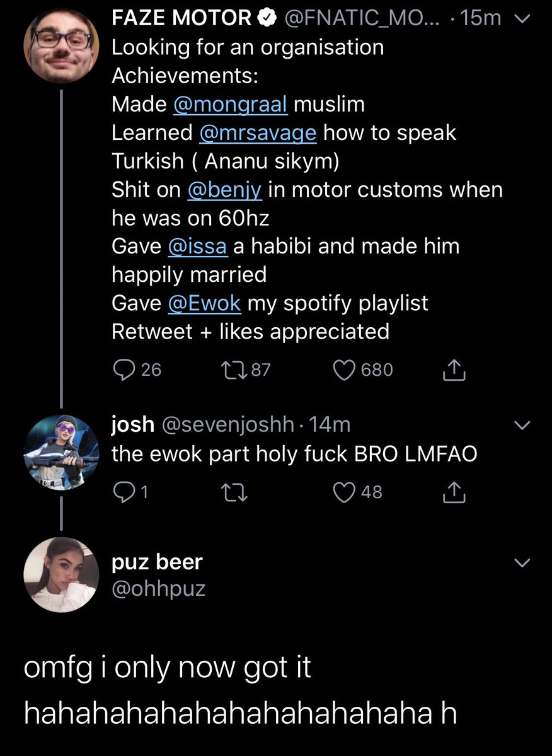The image size is (552, 756).
Task: Tap the @Ewok mention link
Action: point(204,303)
